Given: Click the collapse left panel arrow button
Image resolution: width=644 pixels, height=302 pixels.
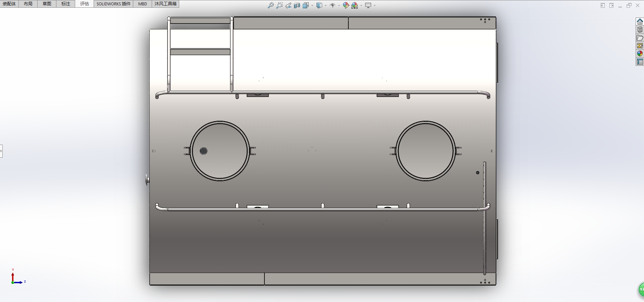Looking at the screenshot, I should click(603, 5).
